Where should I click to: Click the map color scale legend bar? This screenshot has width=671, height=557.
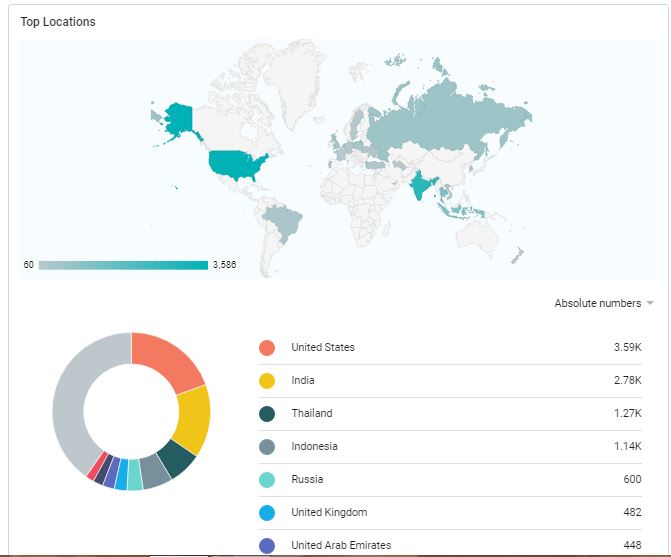[x=123, y=265]
